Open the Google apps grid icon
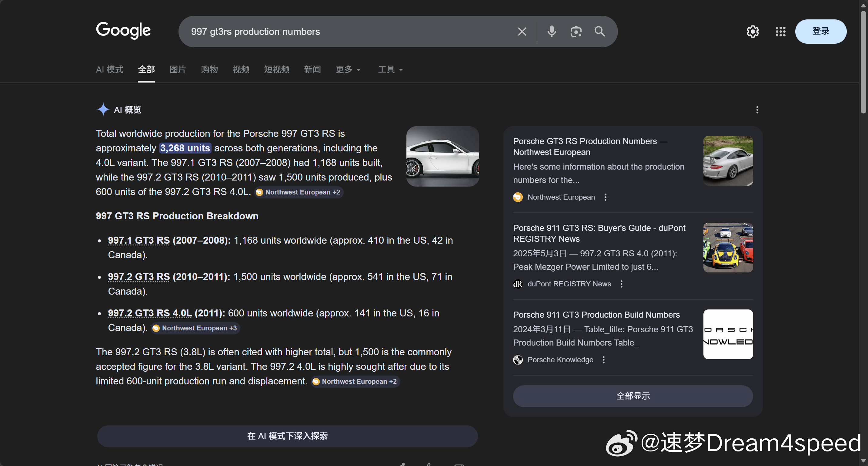Viewport: 868px width, 466px height. [780, 32]
